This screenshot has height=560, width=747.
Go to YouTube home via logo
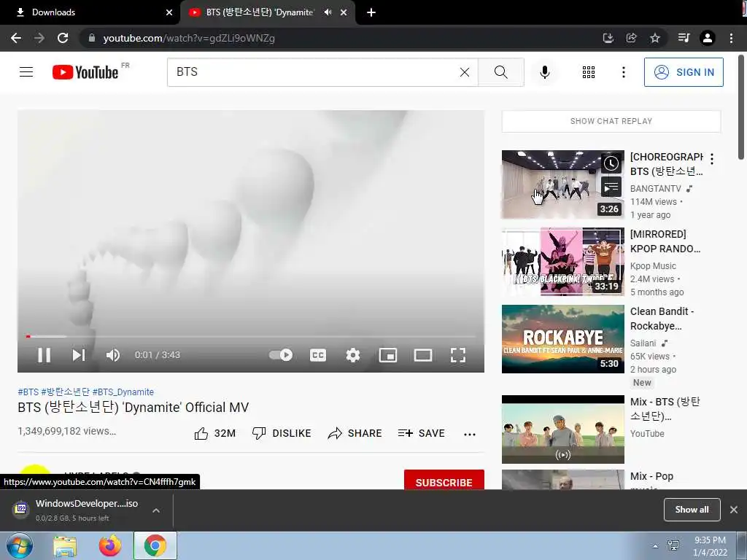(85, 72)
